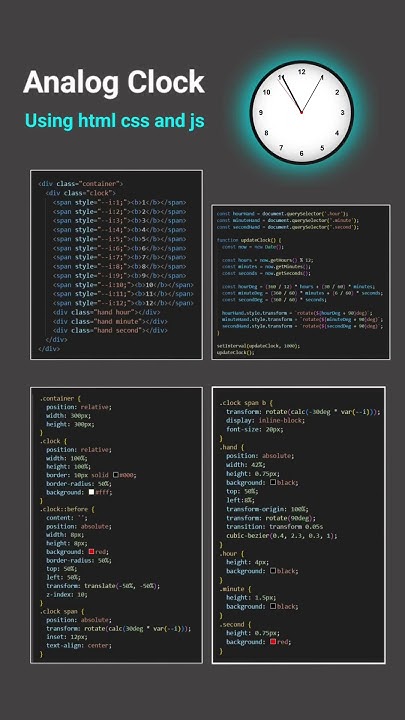Click the span line with --i:6
The height and width of the screenshot is (720, 405).
[x=119, y=248]
